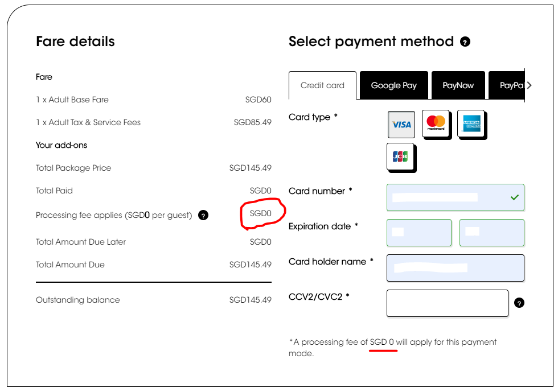Image resolution: width=558 pixels, height=392 pixels.
Task: Click the Total Amount Due value
Action: 250,265
